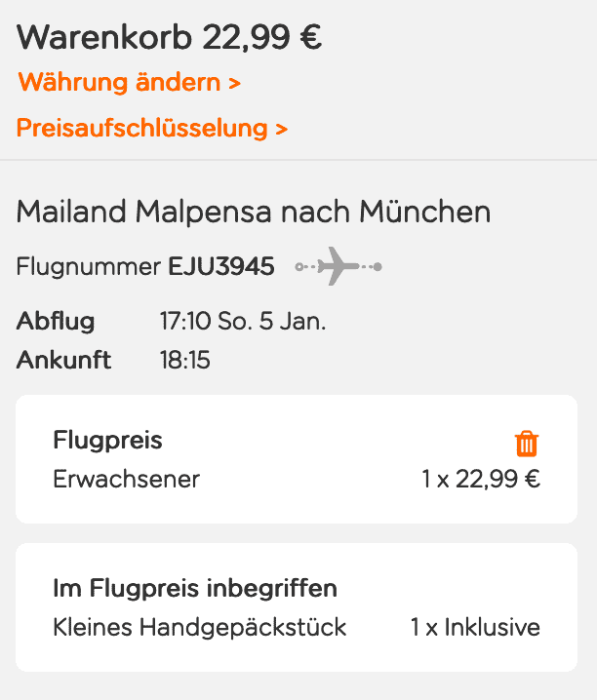Click the Abflug label
The image size is (597, 700).
56,322
